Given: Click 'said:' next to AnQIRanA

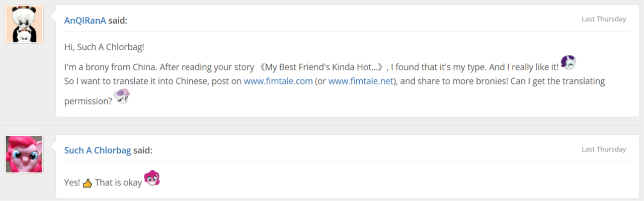Looking at the screenshot, I should click(x=118, y=21).
